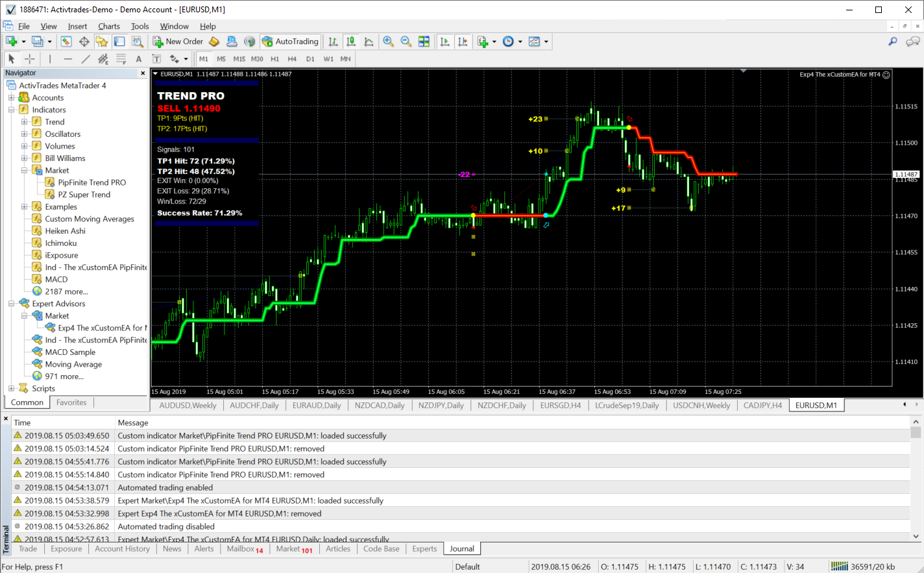Select the Horizontal Line drawing tool
Screen dimensions: 924x573
click(x=68, y=59)
